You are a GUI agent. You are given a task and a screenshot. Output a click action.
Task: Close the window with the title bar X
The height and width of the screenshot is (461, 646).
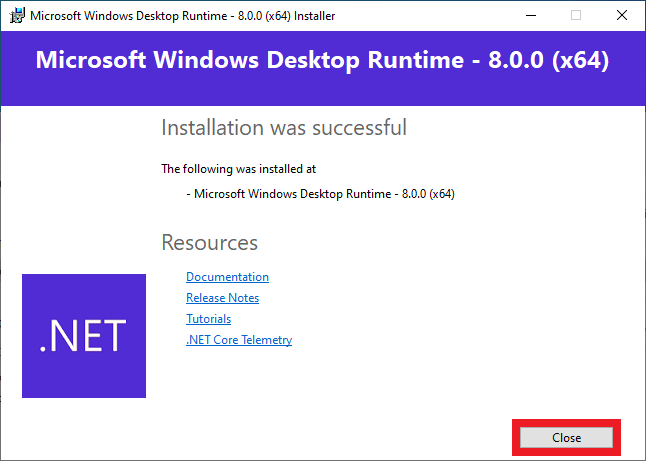coord(622,15)
